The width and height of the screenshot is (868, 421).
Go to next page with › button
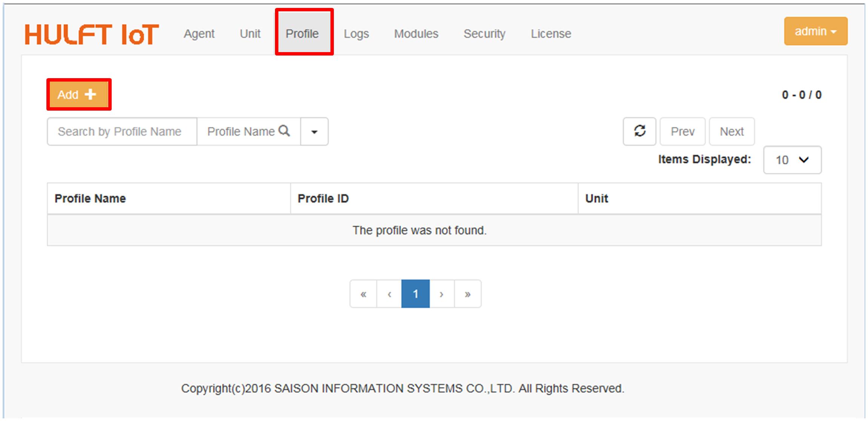click(x=442, y=294)
